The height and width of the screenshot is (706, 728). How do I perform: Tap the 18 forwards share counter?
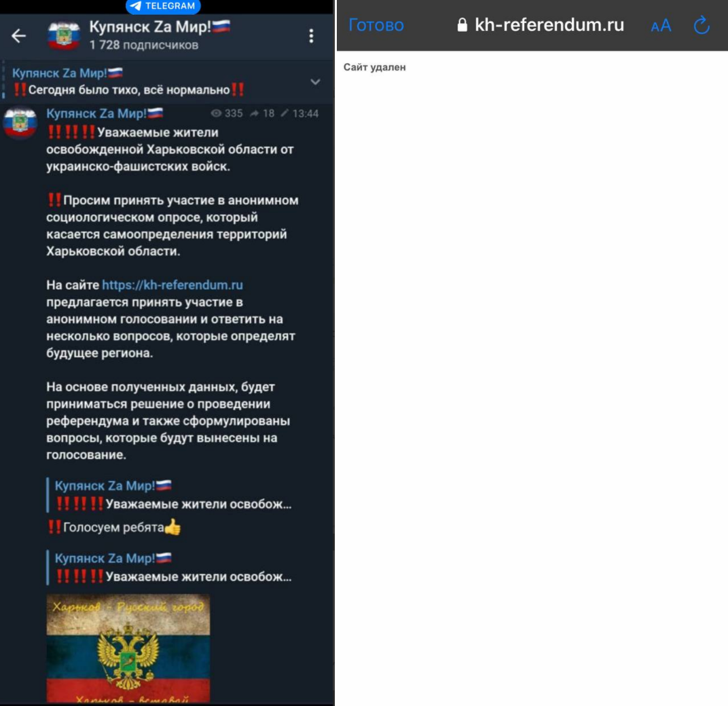[x=262, y=114]
